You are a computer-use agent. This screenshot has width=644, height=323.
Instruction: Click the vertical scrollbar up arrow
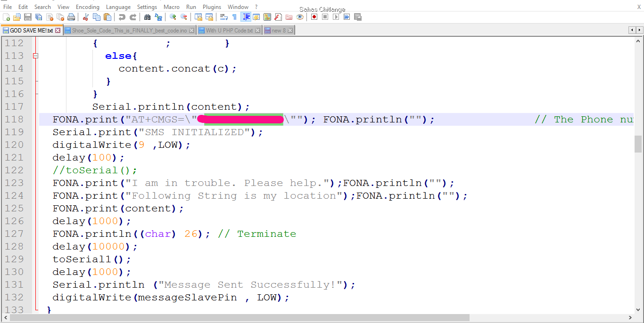click(x=638, y=41)
